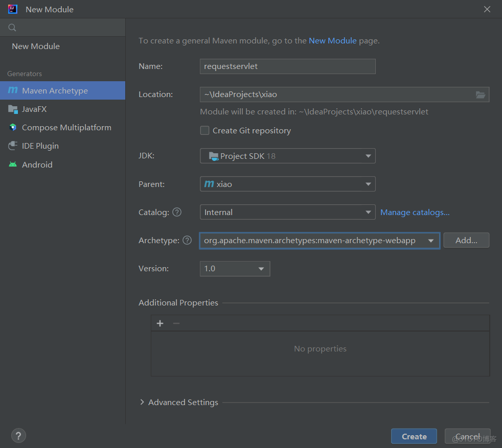The height and width of the screenshot is (448, 502).
Task: Click the help icon next to Catalog
Action: 177,212
